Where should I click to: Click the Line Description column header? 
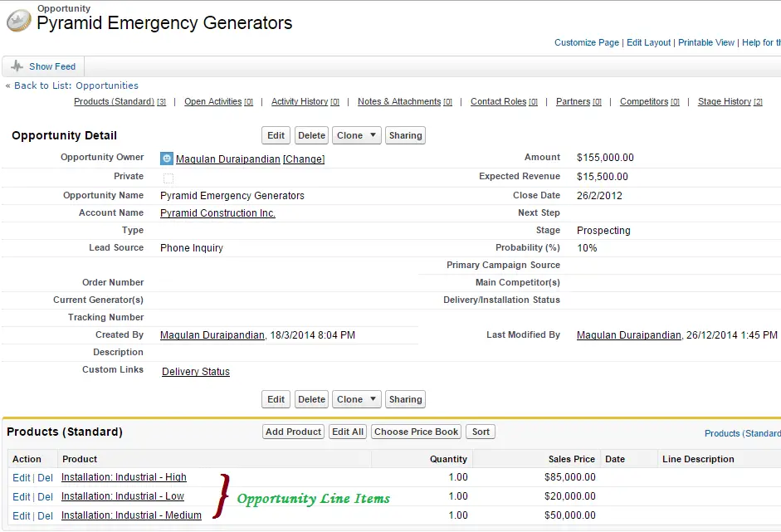698,459
